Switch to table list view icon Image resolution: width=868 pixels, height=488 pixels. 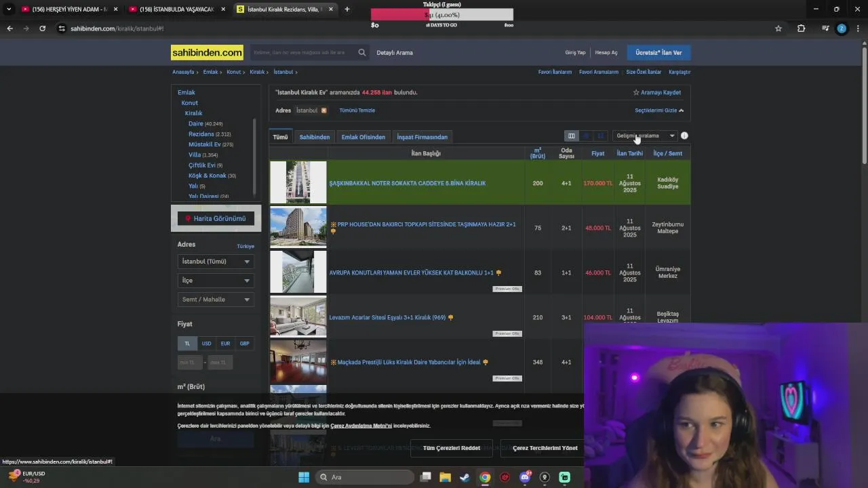572,136
